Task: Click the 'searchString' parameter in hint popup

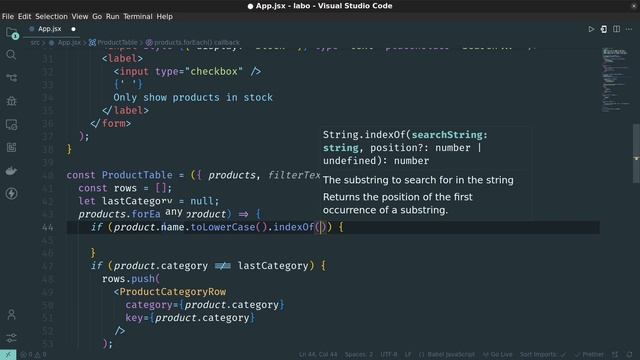Action: tap(447, 135)
